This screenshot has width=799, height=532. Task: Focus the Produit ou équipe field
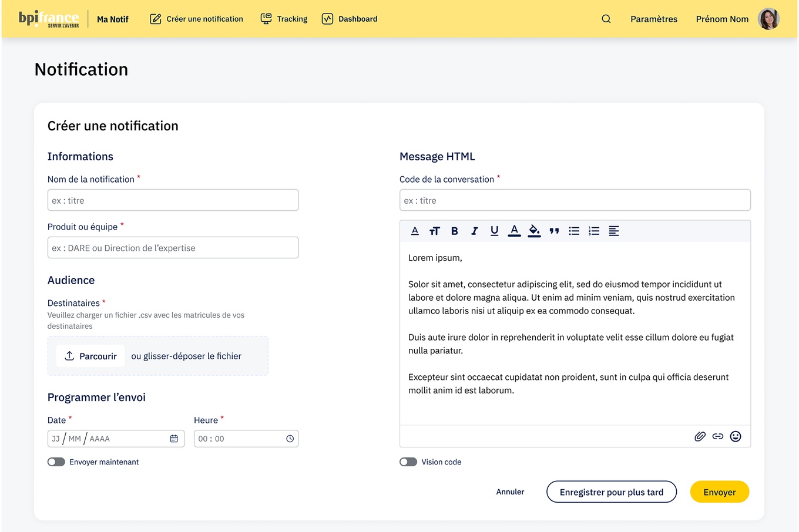click(x=173, y=248)
